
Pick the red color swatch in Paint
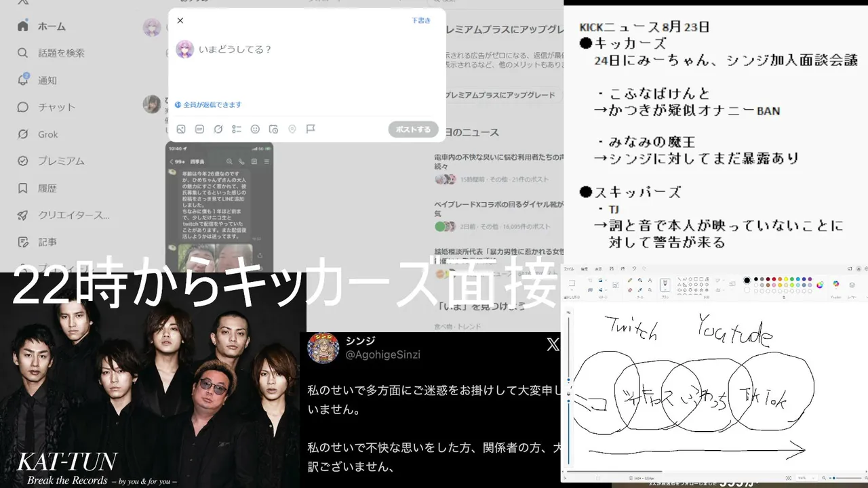point(774,279)
